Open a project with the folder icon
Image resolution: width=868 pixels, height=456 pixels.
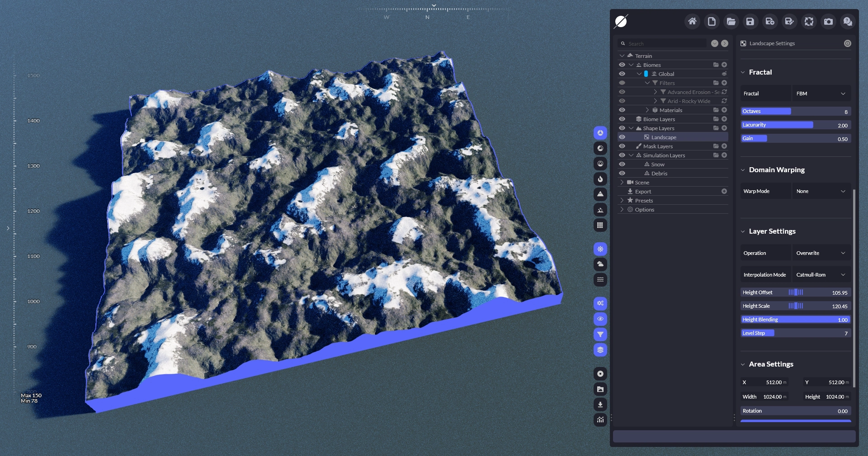click(731, 22)
